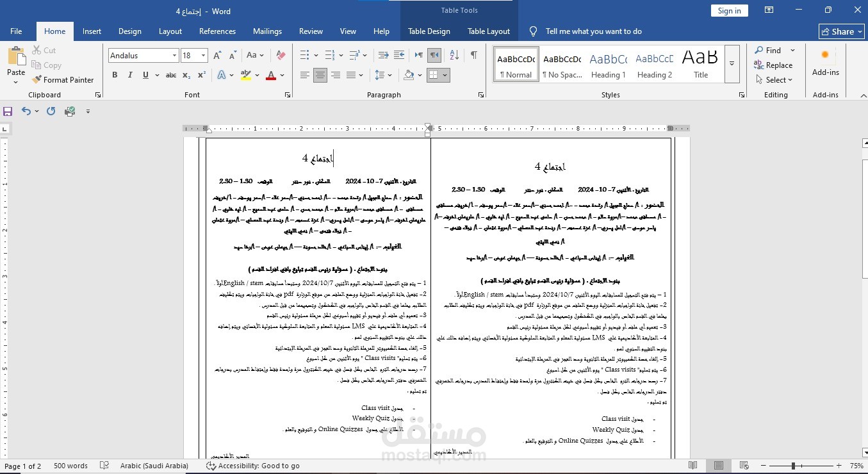The image size is (868, 474).
Task: Switch to Read Mode view
Action: coord(692,466)
